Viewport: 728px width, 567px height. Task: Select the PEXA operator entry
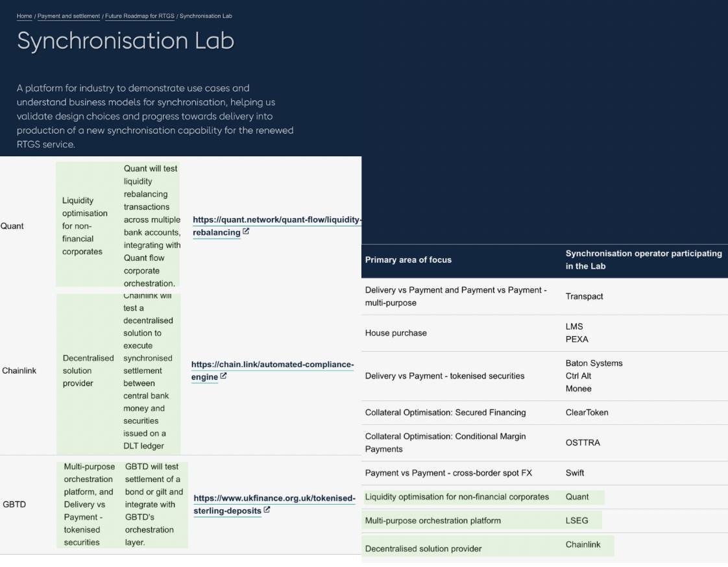[x=577, y=339]
